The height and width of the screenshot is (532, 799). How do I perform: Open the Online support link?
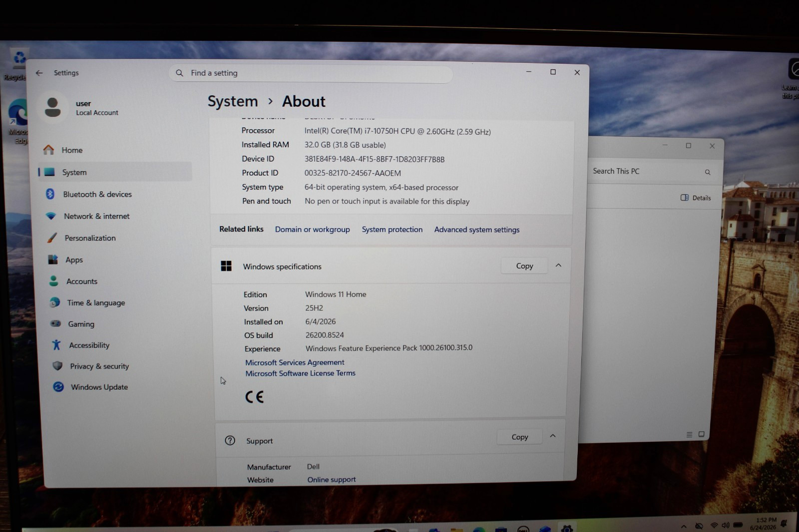(332, 480)
